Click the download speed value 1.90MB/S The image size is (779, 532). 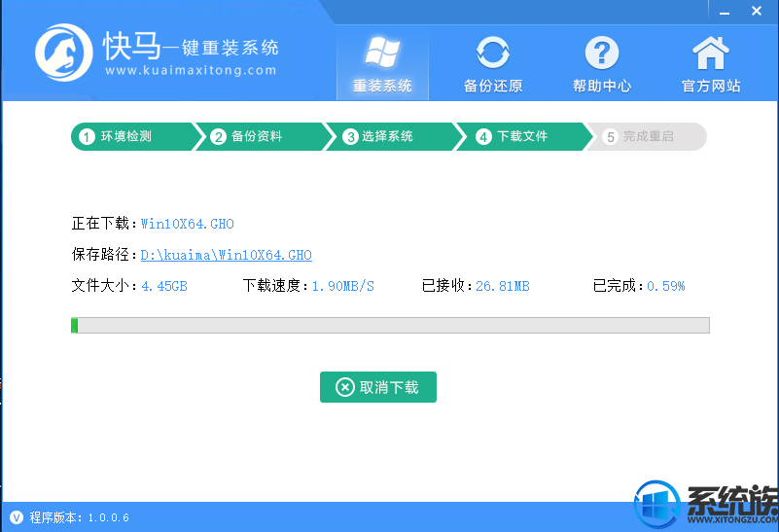point(342,286)
